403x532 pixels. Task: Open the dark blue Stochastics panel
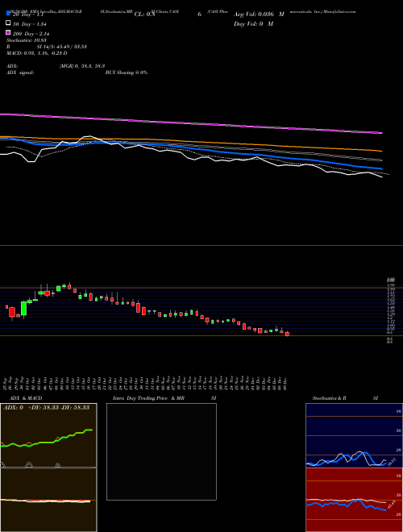[354, 435]
